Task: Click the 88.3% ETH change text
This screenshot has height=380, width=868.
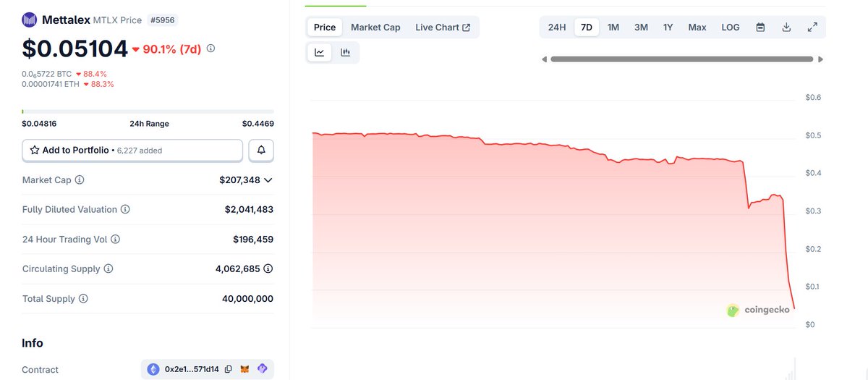Action: point(102,84)
